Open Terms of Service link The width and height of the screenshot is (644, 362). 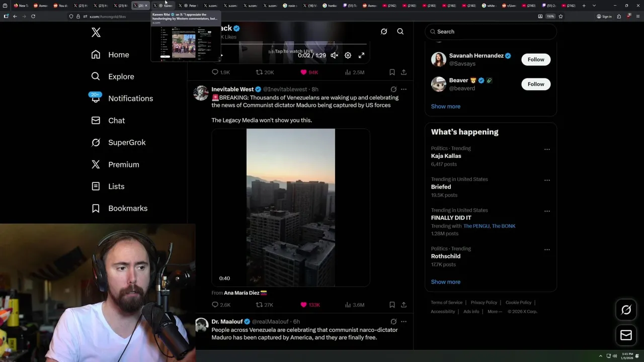click(446, 303)
